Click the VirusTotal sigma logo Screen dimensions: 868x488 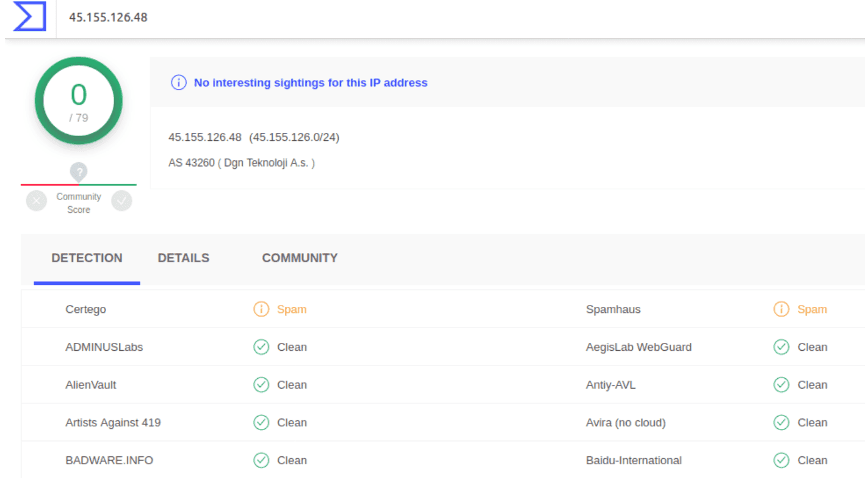coord(30,16)
